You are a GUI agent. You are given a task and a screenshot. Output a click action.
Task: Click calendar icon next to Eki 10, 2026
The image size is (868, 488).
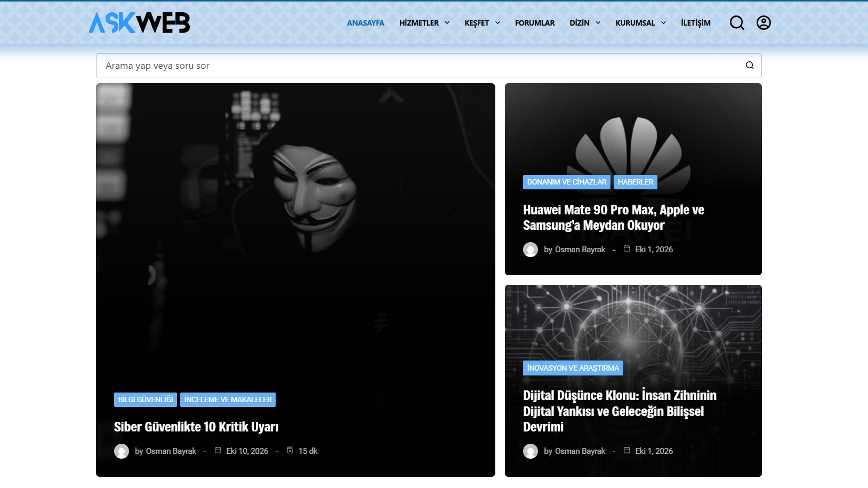[218, 451]
